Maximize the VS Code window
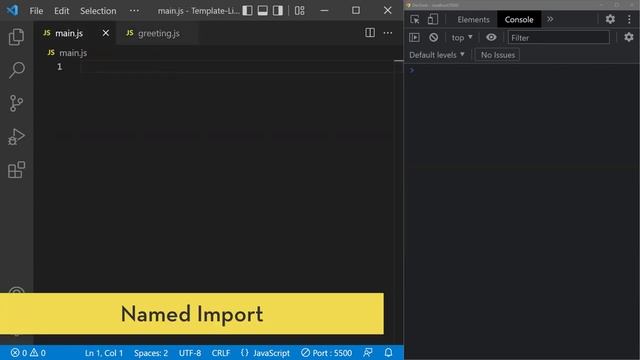 pos(356,11)
